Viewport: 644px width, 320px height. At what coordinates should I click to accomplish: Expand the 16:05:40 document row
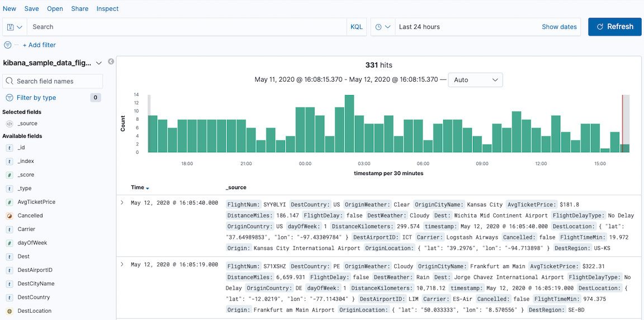click(122, 203)
